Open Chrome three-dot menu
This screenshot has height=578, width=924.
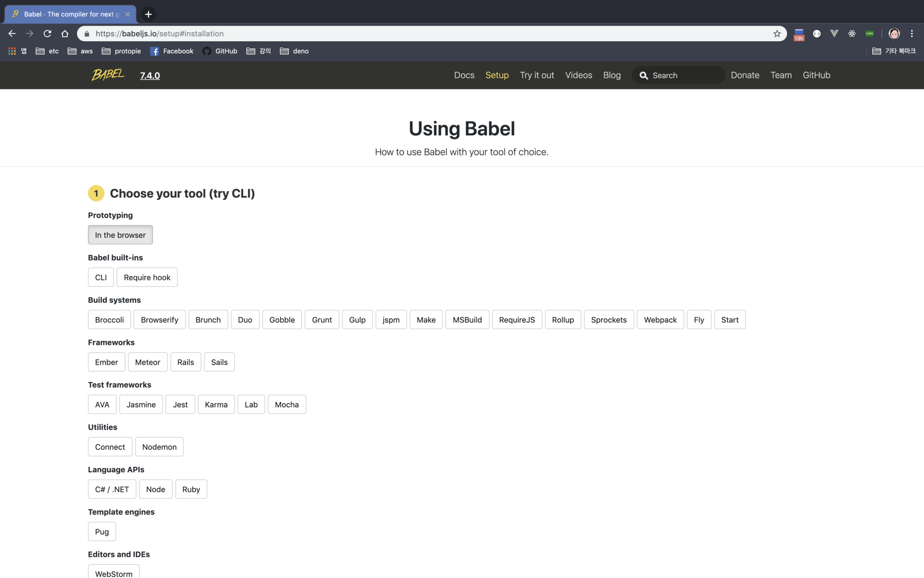coord(912,33)
